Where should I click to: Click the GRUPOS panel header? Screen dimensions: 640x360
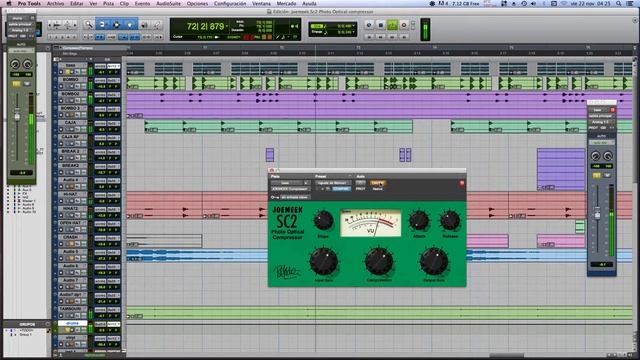click(27, 324)
